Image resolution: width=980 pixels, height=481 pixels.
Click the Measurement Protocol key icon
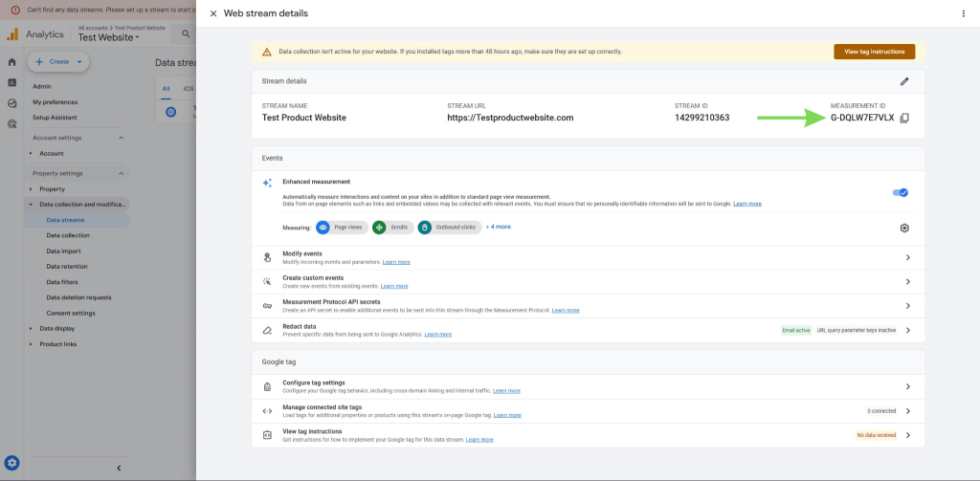click(x=267, y=306)
